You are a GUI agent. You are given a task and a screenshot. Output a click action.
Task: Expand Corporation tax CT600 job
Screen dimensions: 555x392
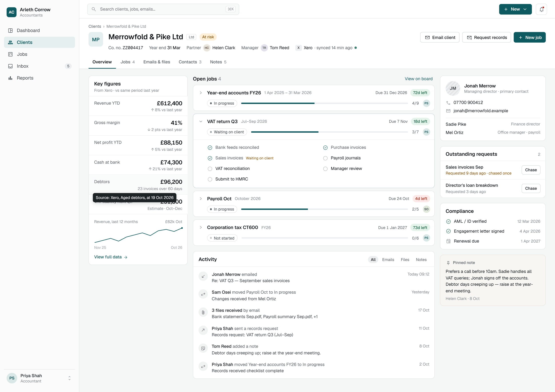[x=201, y=227]
